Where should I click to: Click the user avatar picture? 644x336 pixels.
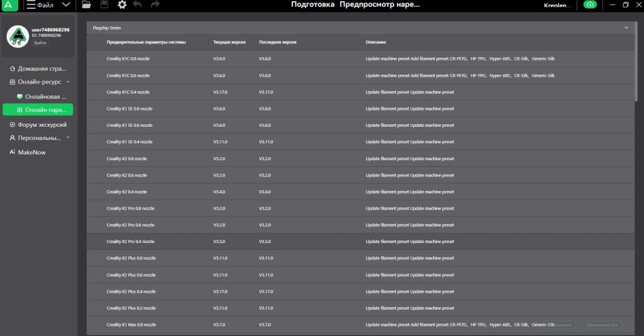18,36
